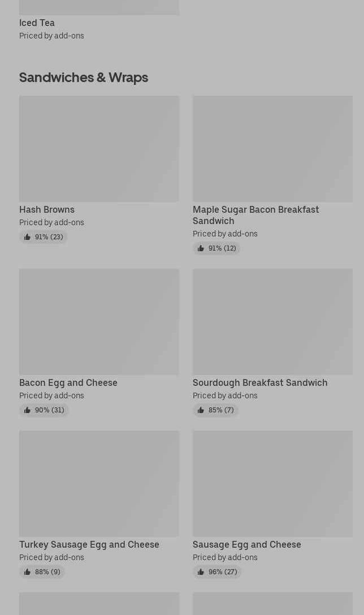
Task: Open Sausage Egg and Cheese image
Action: [272, 483]
